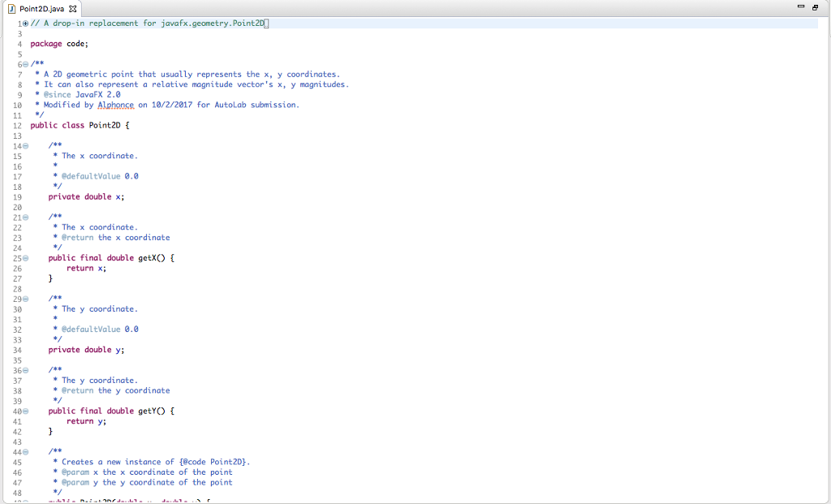Click '@since JavaFX 2.0' tag
This screenshot has width=831, height=504.
point(82,94)
